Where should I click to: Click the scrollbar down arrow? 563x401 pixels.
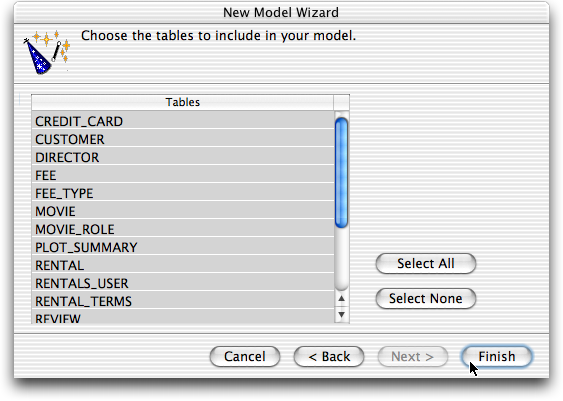pyautogui.click(x=341, y=314)
